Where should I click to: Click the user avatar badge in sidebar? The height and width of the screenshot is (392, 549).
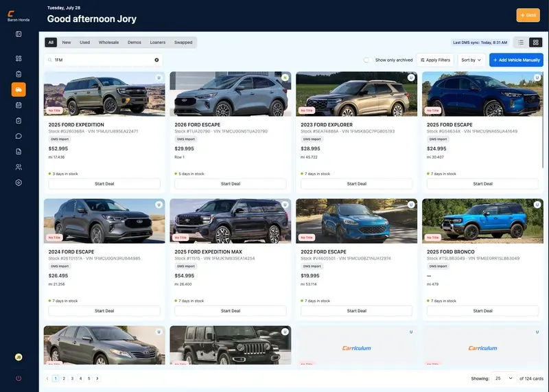19,357
